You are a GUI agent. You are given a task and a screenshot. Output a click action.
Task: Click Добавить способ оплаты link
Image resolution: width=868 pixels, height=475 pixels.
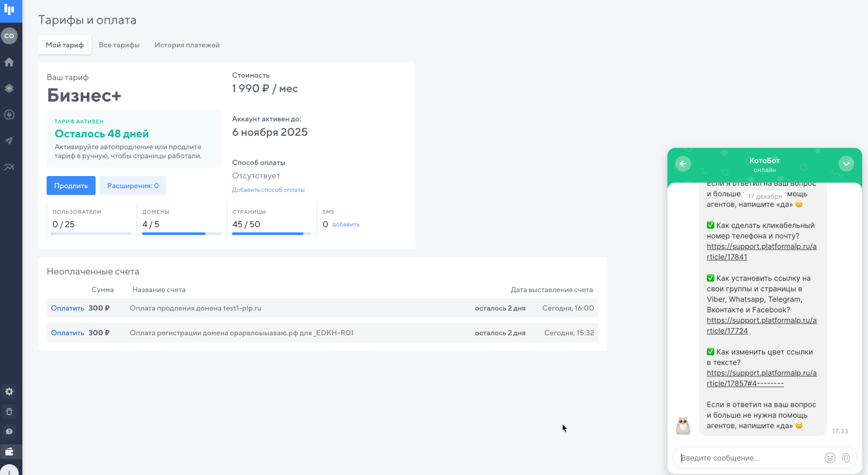[x=268, y=190]
